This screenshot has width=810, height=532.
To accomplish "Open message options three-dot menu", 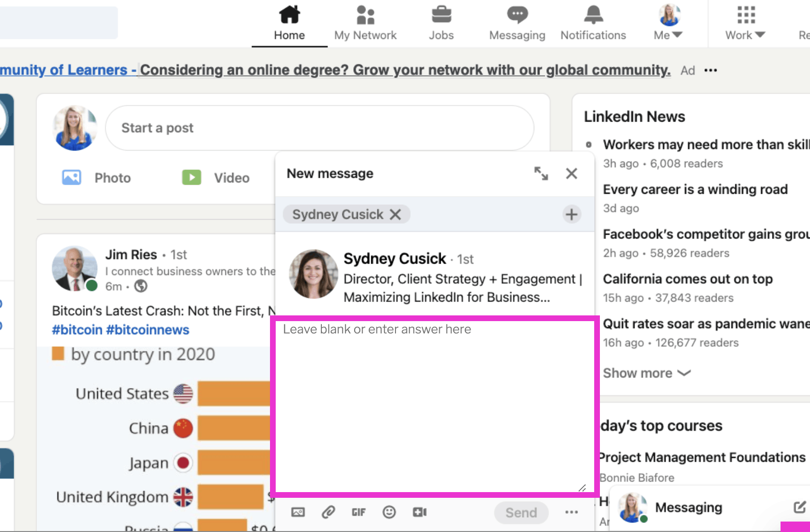I will click(x=571, y=512).
